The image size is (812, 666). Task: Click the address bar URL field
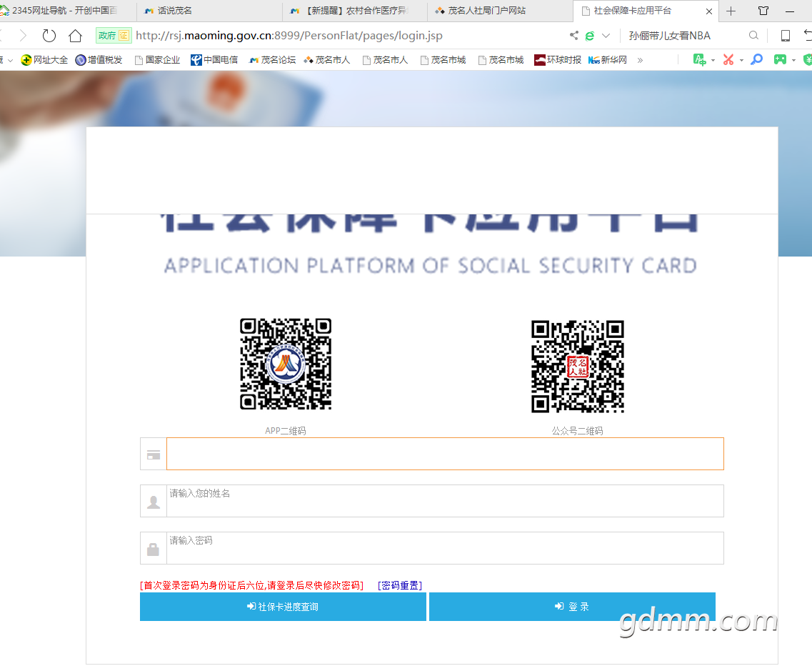[x=289, y=36]
